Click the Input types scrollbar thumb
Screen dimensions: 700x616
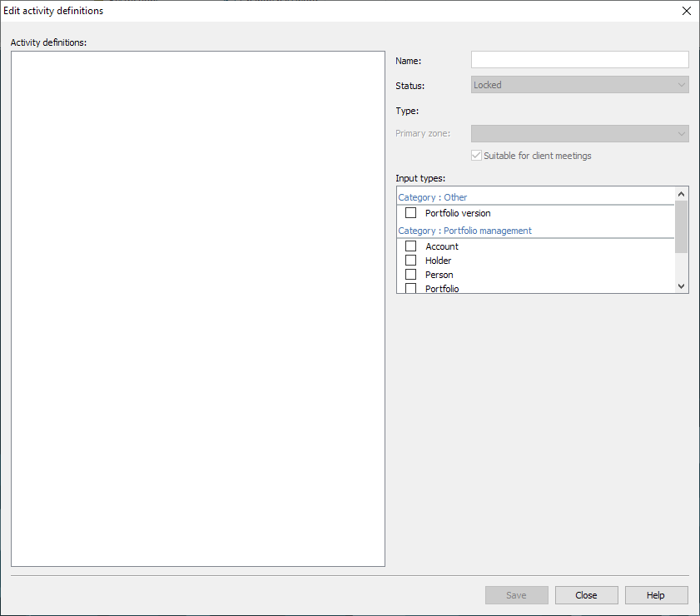[x=682, y=226]
